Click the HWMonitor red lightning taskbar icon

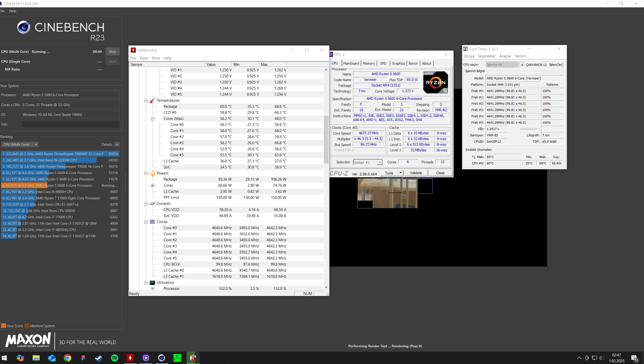(x=130, y=358)
